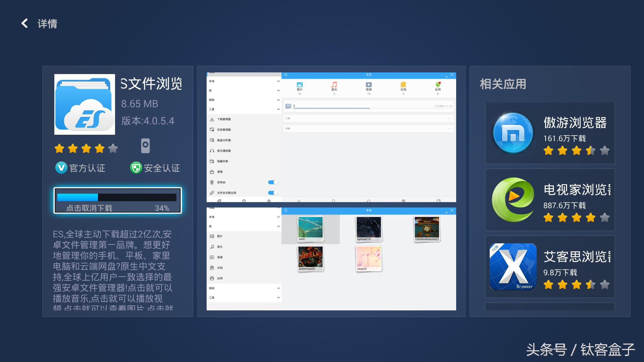Screen dimensions: 644x362
Task: Collapse the 工具 section in top preview
Action: click(278, 109)
